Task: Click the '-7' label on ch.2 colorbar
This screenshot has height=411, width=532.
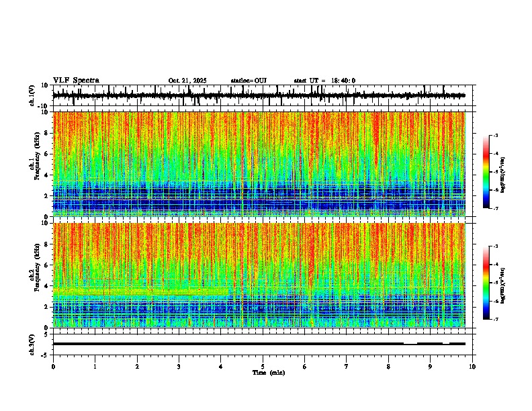Action: (x=496, y=319)
